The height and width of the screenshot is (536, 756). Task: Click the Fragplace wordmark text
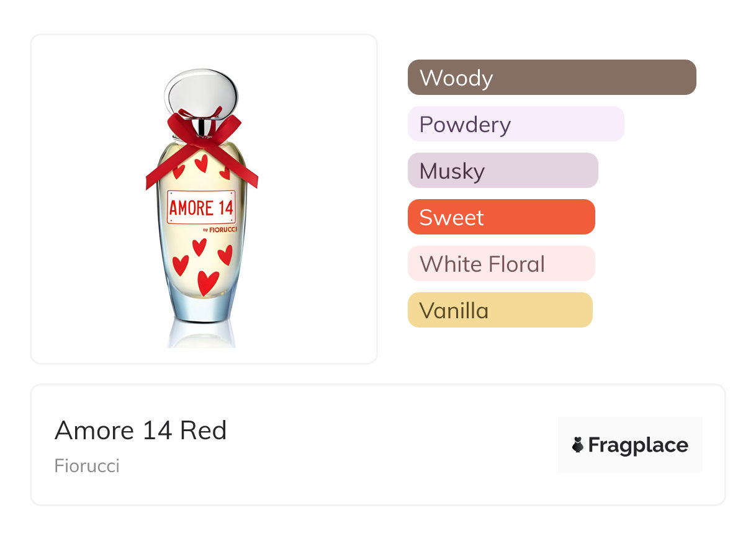click(638, 445)
